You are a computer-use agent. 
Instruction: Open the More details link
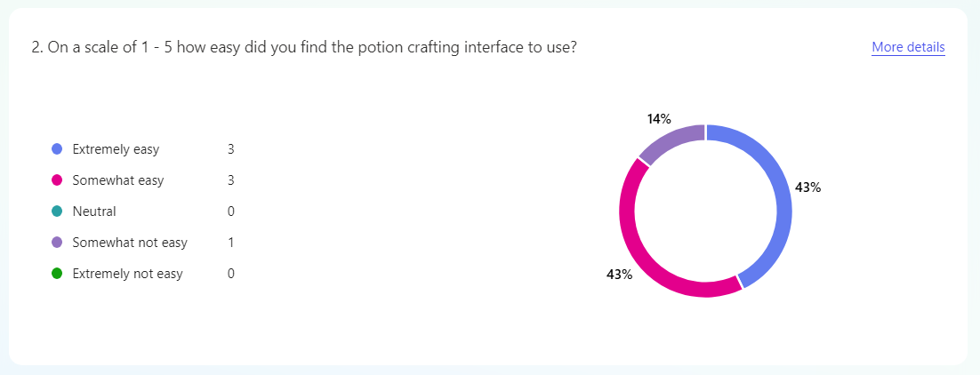pyautogui.click(x=908, y=47)
